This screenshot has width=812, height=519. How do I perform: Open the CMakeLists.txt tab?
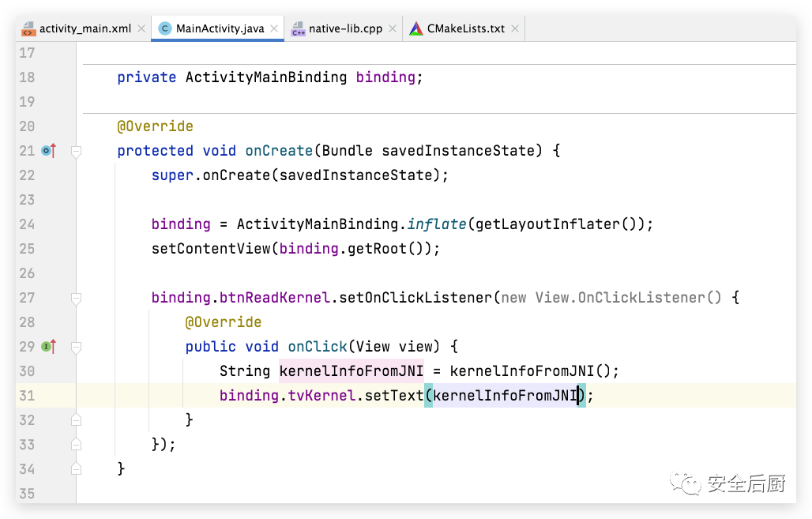click(x=465, y=29)
